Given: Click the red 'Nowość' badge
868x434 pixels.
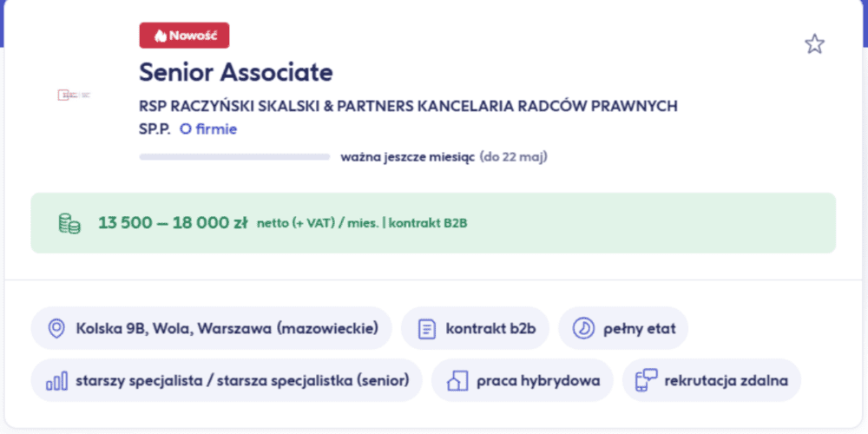Looking at the screenshot, I should pos(184,36).
